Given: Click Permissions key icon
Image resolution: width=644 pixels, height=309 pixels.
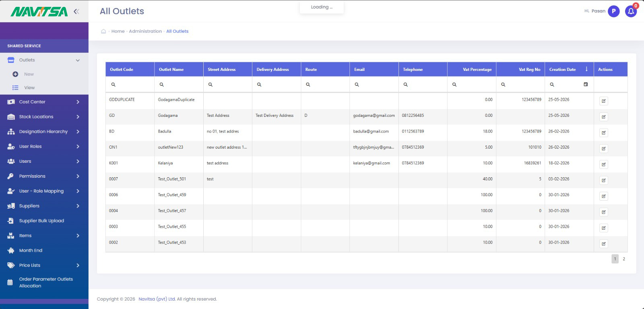Looking at the screenshot, I should 11,176.
